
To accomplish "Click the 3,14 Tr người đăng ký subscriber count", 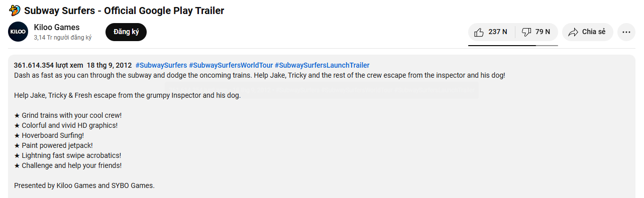I will 63,38.
